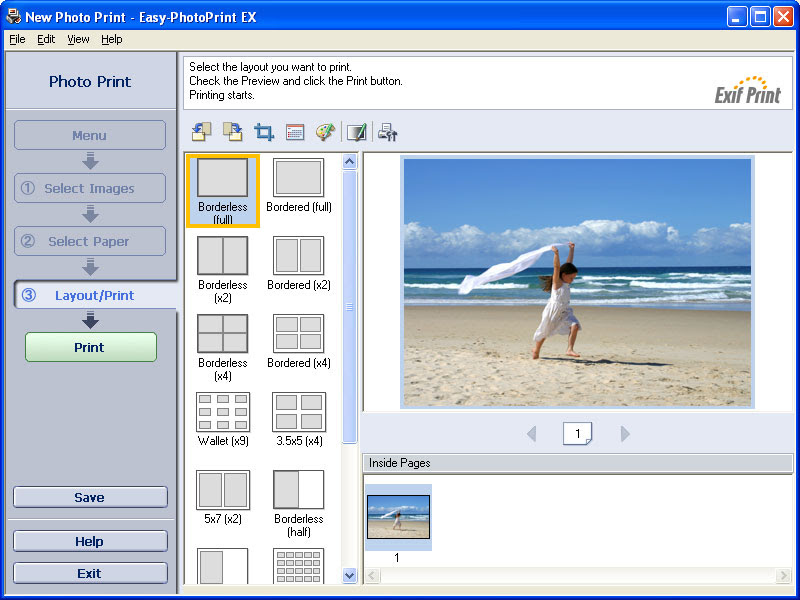The image size is (800, 600).
Task: Go to previous page arrow
Action: 532,434
